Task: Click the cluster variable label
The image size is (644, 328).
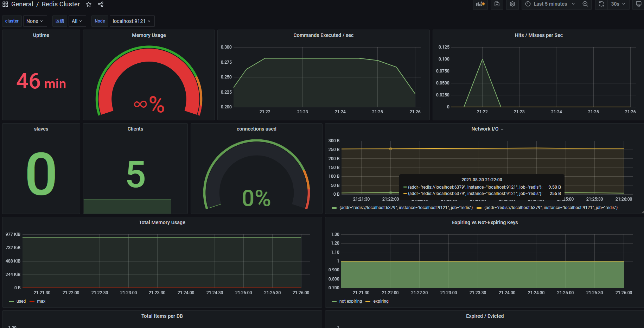Action: (x=12, y=21)
